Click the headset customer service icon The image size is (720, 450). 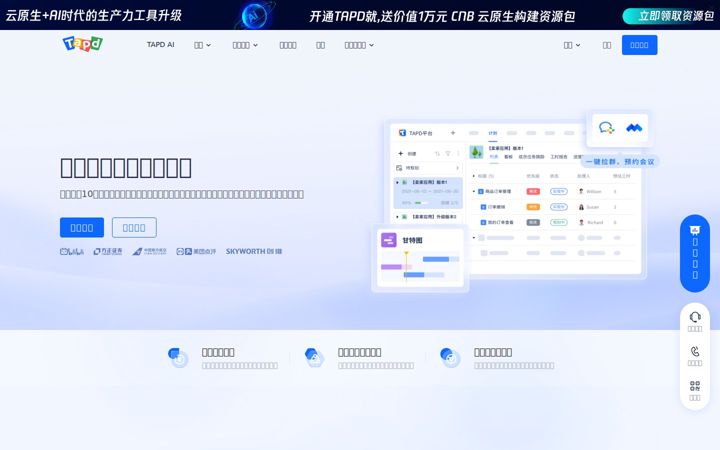pos(695,317)
